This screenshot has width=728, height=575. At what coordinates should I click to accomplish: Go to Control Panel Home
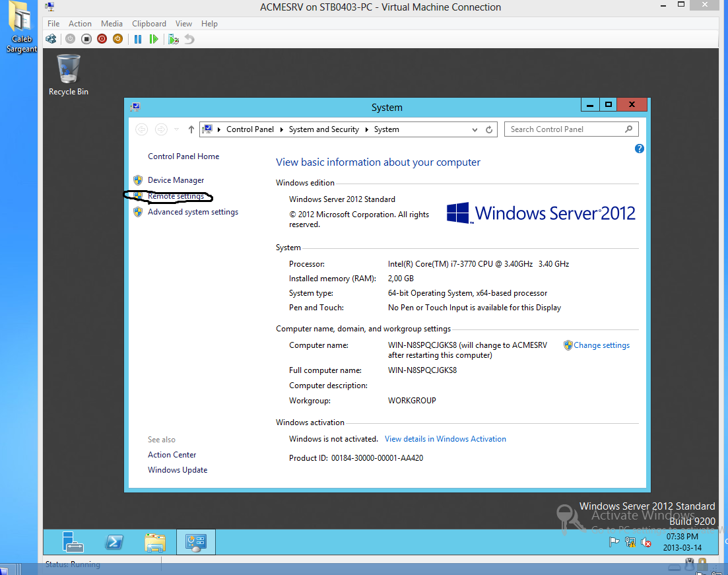point(183,156)
